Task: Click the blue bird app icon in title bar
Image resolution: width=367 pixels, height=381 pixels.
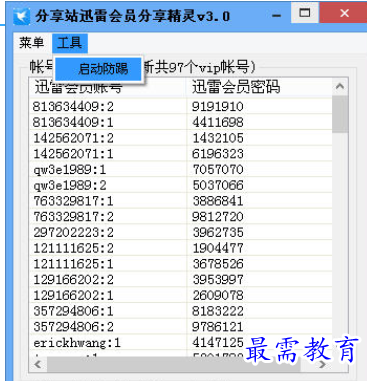Action: coord(22,16)
